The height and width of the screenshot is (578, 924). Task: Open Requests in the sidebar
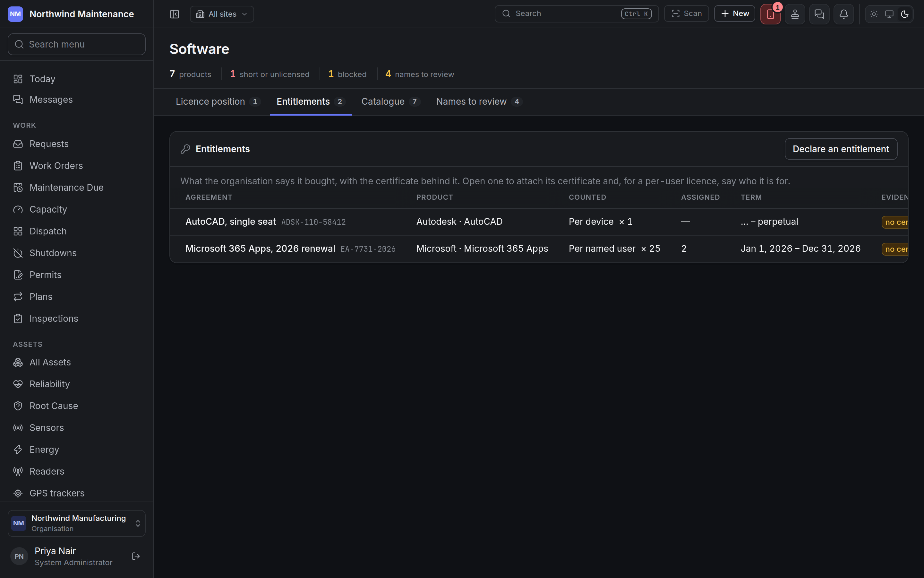click(x=77, y=144)
